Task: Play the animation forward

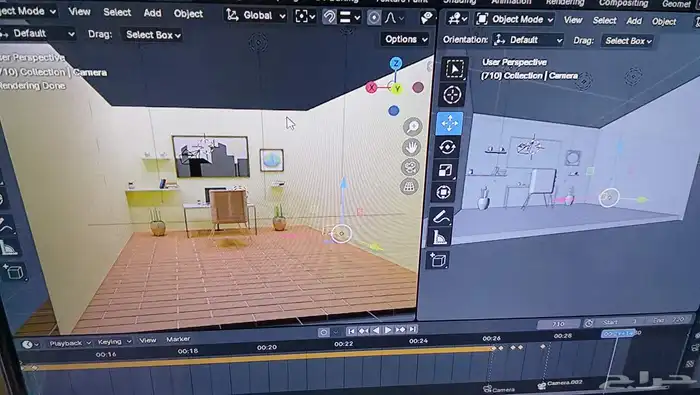Action: [388, 330]
